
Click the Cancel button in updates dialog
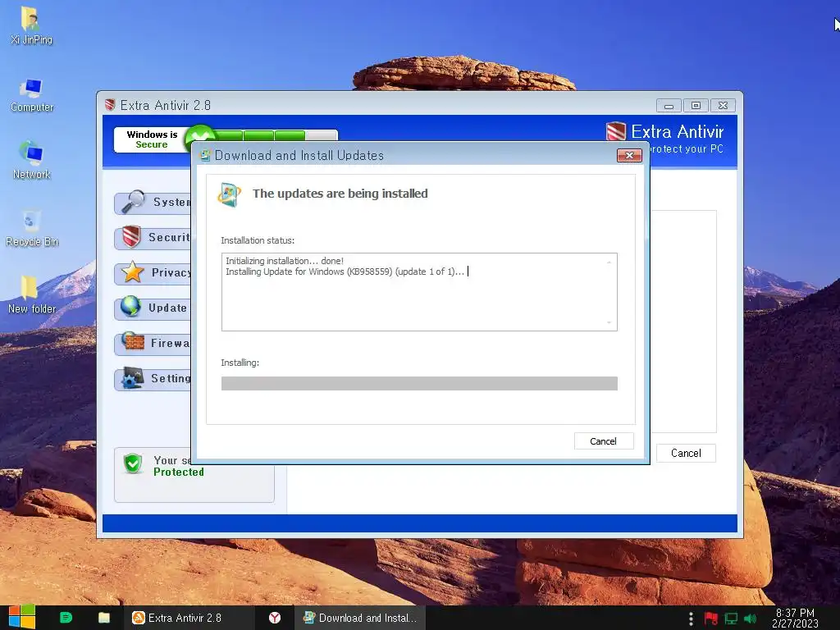(x=604, y=441)
